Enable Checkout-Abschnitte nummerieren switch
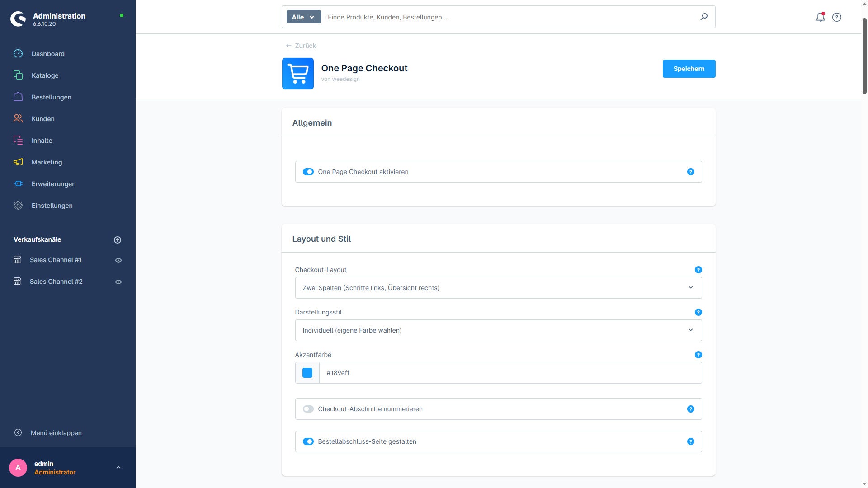The height and width of the screenshot is (488, 868). click(x=308, y=409)
